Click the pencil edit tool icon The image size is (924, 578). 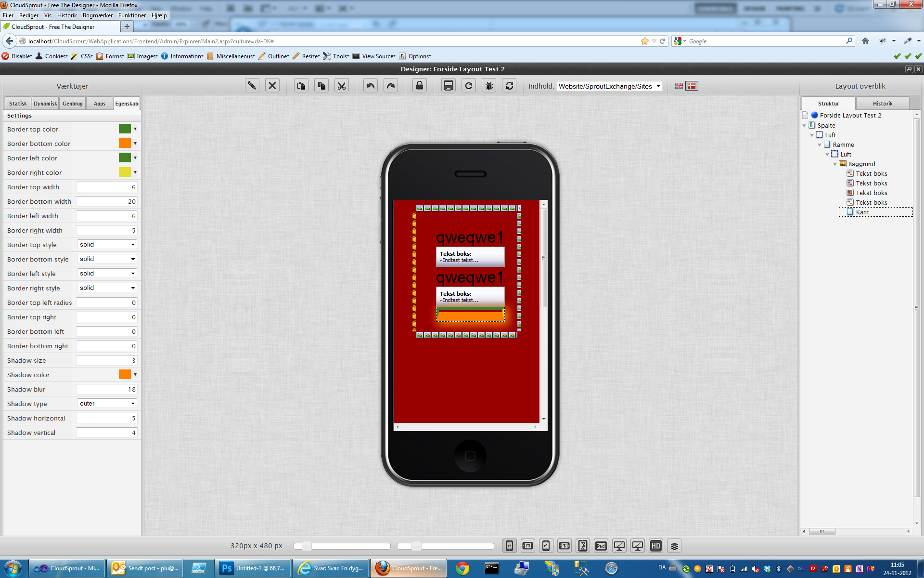click(x=252, y=86)
